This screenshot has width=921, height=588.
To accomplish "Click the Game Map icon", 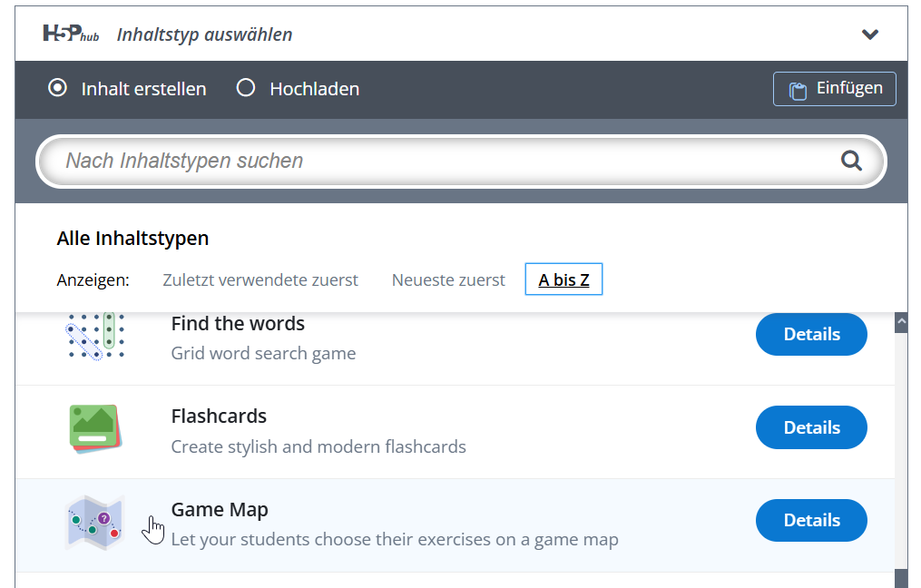I will [94, 523].
